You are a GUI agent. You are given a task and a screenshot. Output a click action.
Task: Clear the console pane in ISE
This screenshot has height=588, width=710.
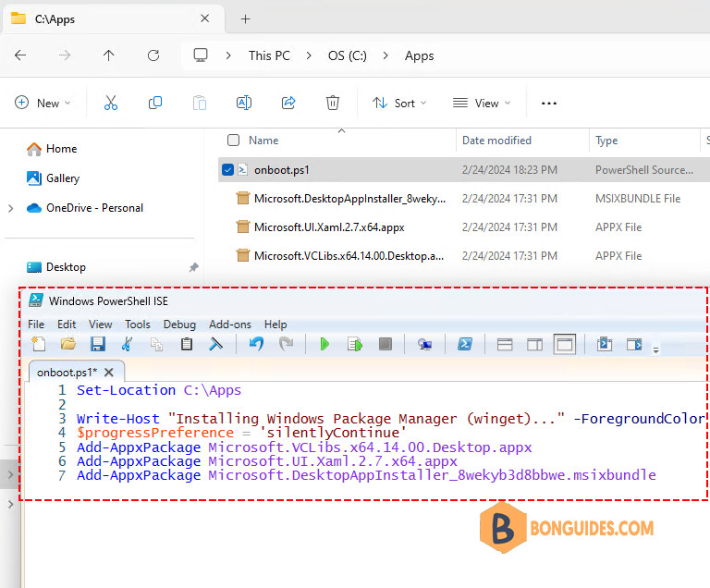click(x=216, y=344)
